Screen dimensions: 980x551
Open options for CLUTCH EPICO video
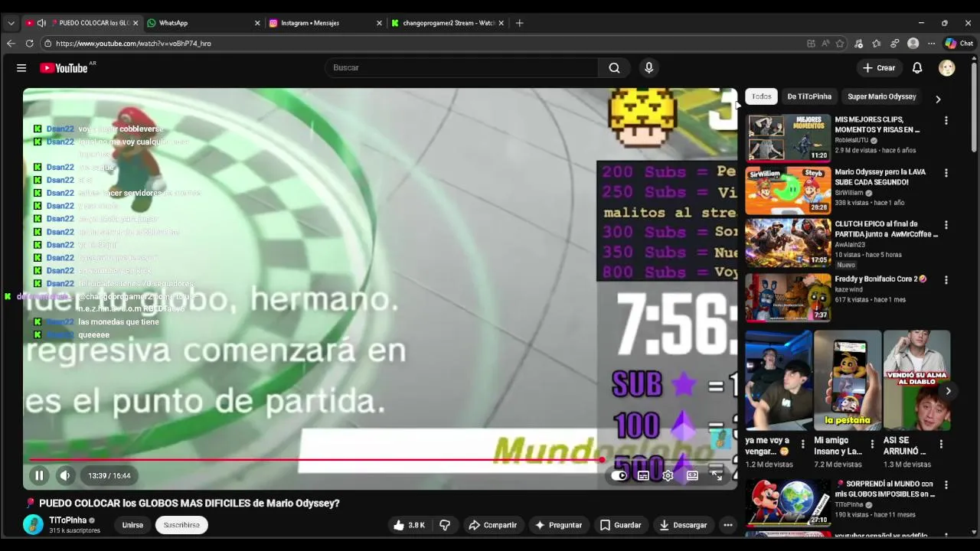click(x=946, y=225)
